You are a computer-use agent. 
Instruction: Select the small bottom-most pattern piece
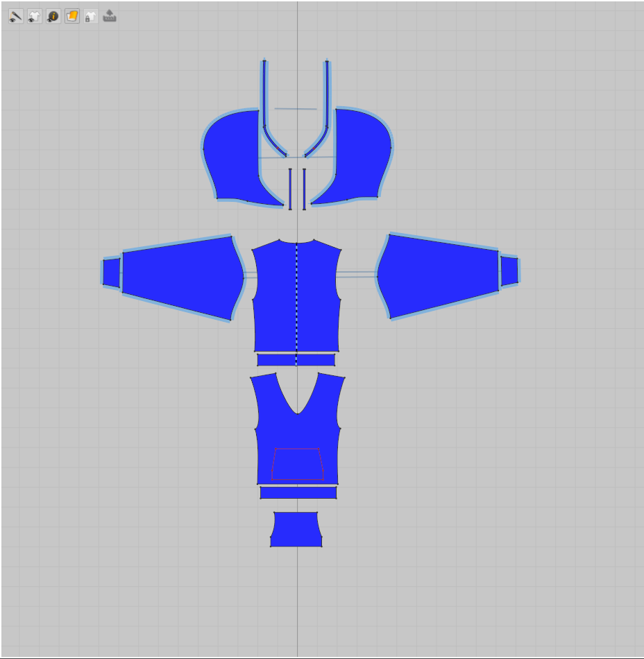pyautogui.click(x=296, y=529)
